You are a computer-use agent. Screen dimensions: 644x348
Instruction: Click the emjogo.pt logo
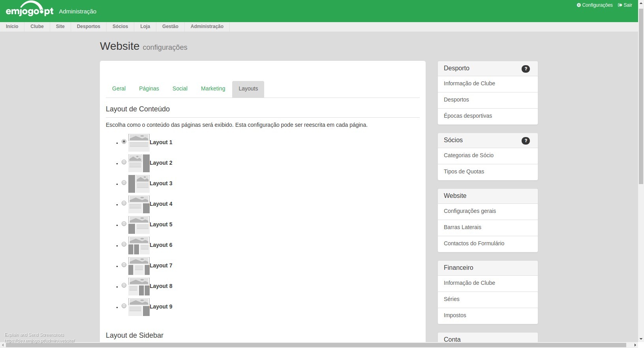click(x=29, y=9)
